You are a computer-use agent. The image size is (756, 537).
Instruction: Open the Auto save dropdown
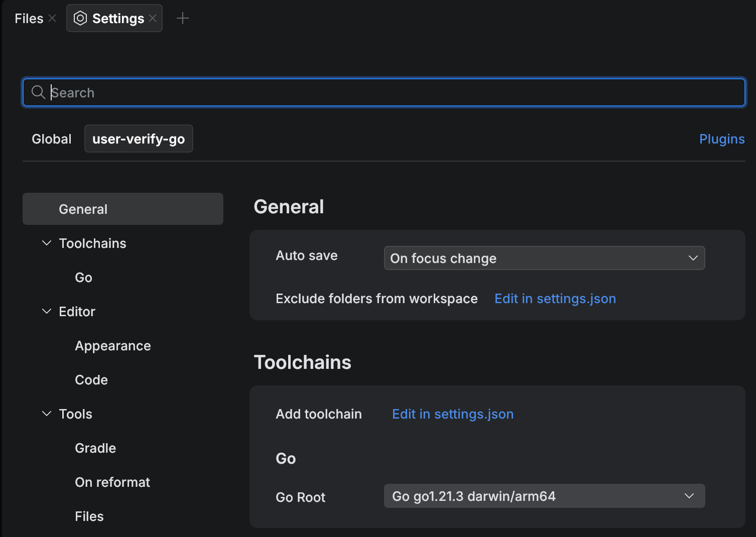(544, 258)
